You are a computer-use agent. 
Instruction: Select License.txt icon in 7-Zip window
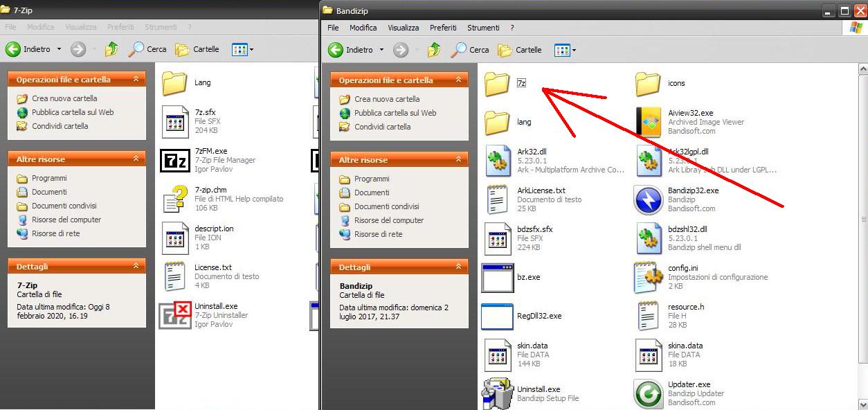click(x=174, y=276)
